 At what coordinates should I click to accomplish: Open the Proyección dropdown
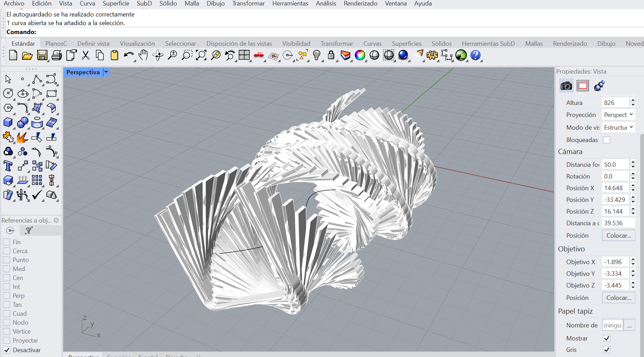pyautogui.click(x=618, y=115)
